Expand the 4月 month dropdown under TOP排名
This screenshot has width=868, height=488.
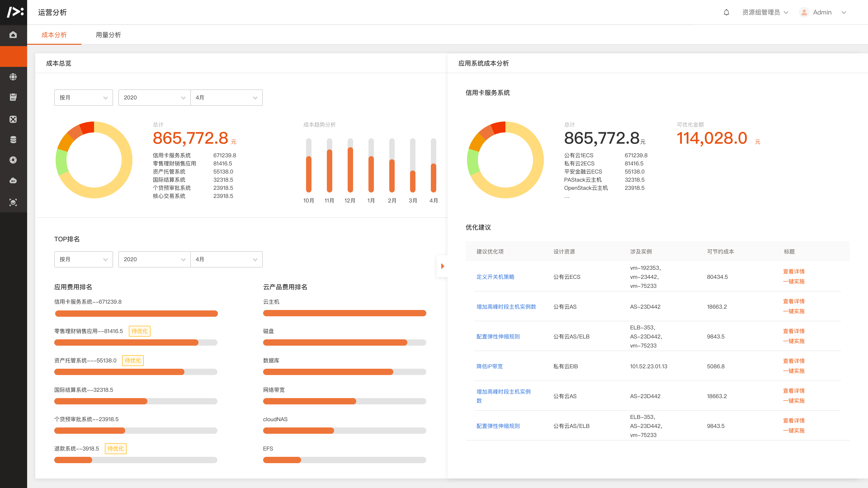226,259
